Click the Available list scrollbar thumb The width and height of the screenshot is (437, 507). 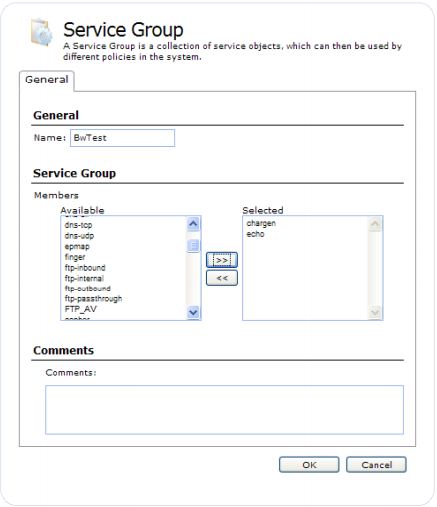193,246
